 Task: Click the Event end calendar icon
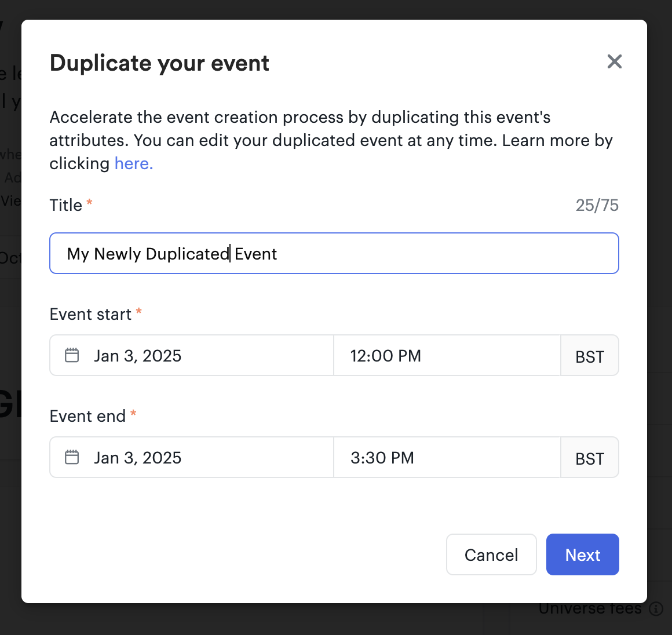click(72, 458)
